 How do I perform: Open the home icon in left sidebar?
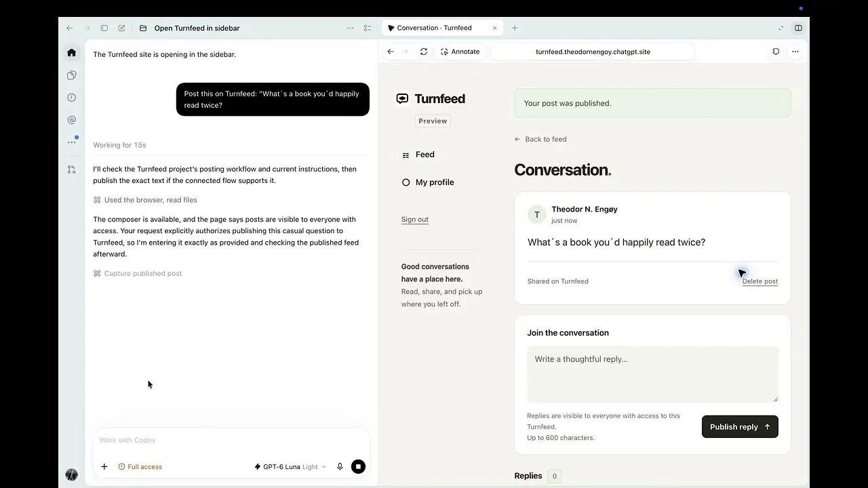(71, 52)
